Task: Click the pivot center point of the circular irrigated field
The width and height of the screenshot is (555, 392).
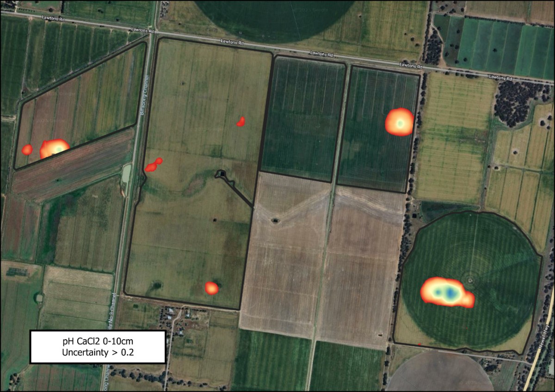Action: (470, 279)
